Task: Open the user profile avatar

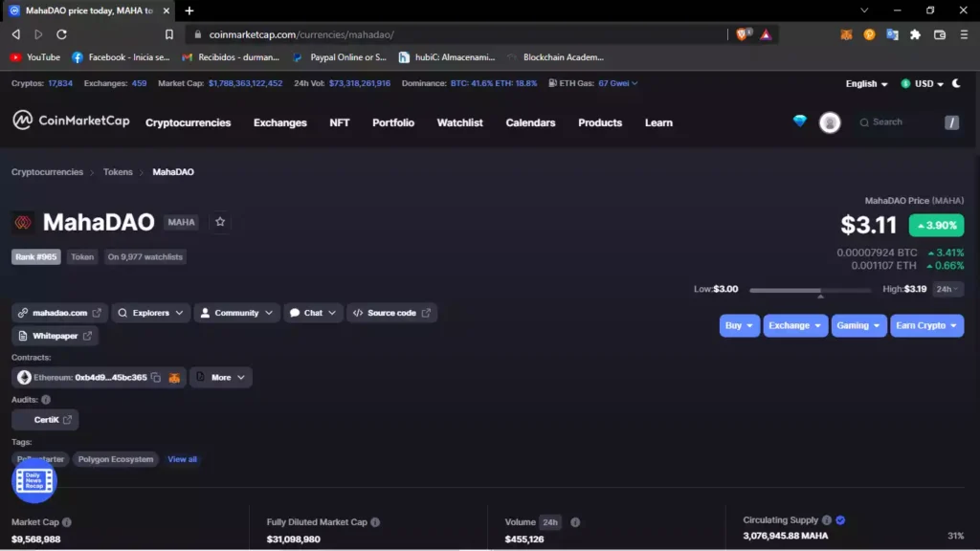Action: coord(830,122)
